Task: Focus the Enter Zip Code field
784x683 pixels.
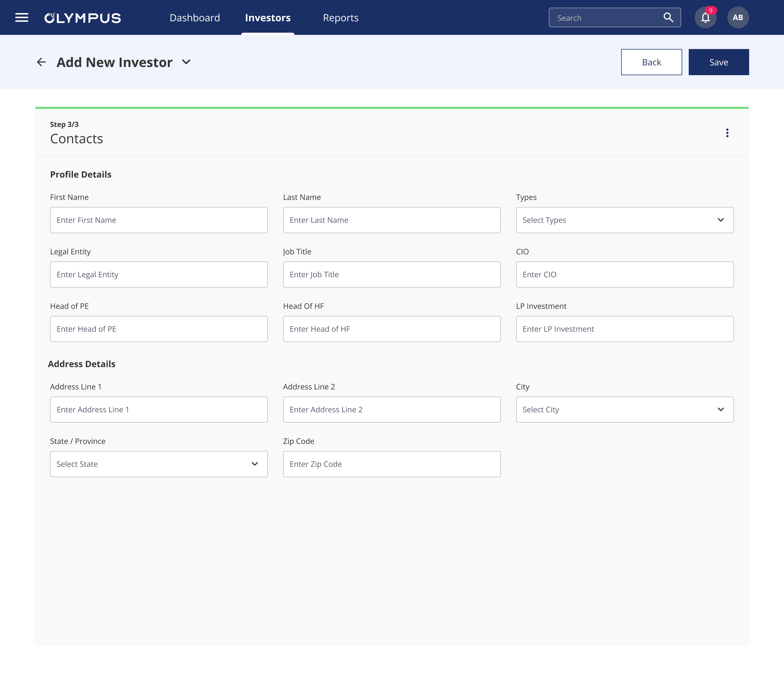Action: 391,464
